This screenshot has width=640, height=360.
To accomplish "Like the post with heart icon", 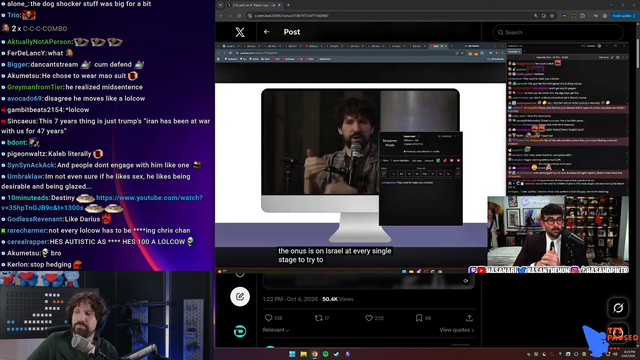I will pyautogui.click(x=369, y=318).
